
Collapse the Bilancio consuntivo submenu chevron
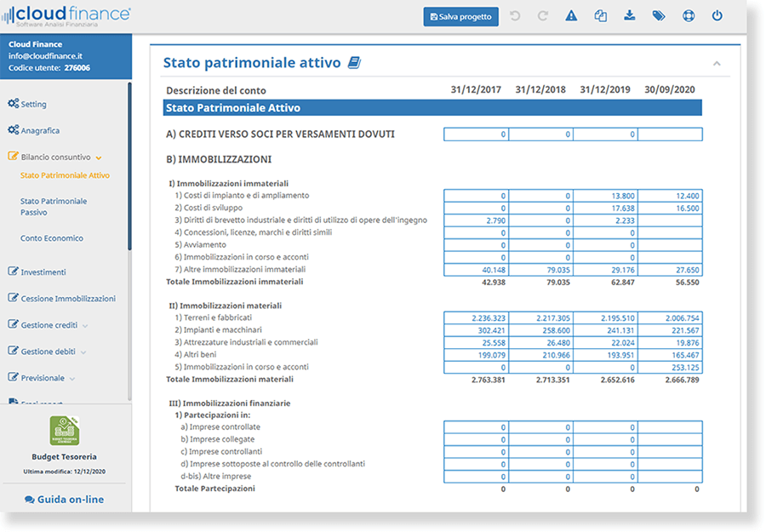click(99, 157)
